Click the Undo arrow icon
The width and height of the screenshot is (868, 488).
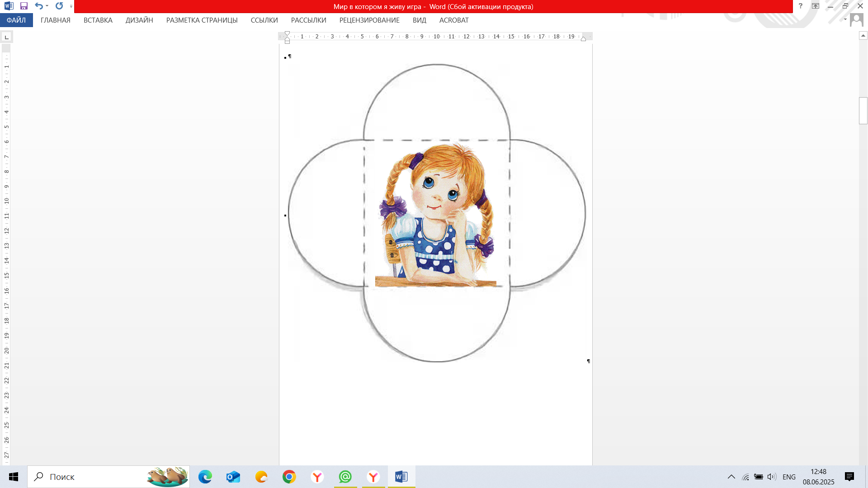coord(39,6)
